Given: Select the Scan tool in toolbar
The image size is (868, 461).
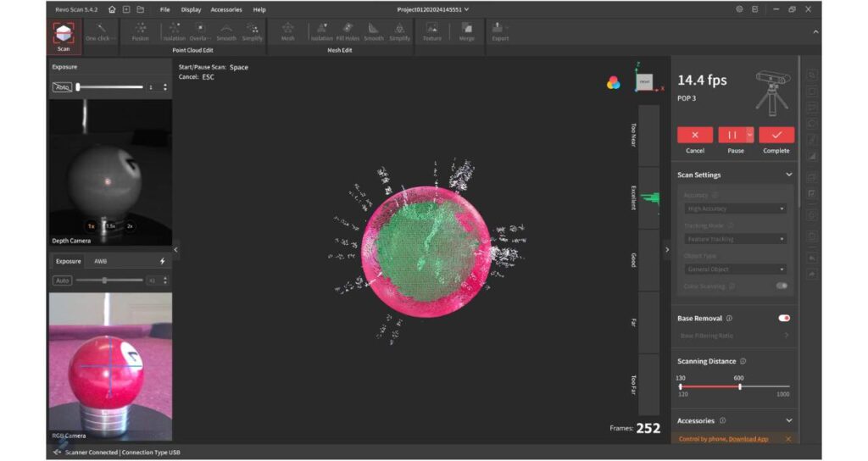Looking at the screenshot, I should click(64, 37).
